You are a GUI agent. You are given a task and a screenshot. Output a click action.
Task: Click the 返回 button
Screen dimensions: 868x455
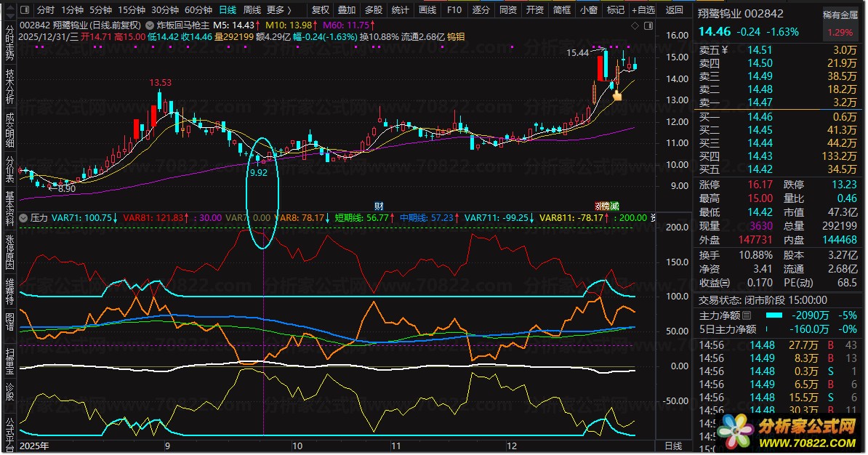click(x=674, y=10)
